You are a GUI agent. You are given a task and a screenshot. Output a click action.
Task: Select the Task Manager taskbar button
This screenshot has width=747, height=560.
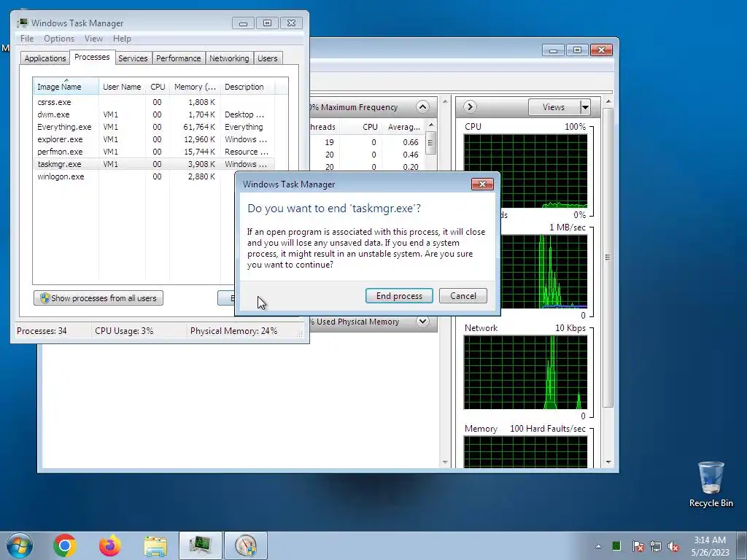tap(201, 545)
